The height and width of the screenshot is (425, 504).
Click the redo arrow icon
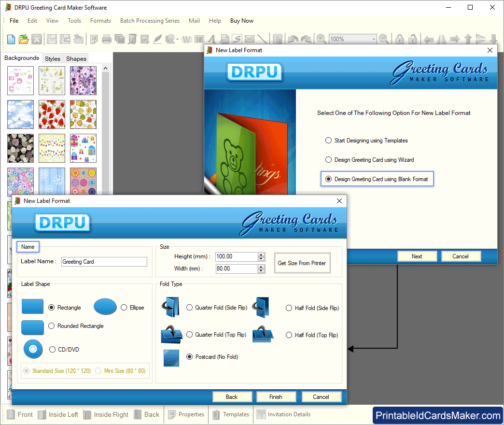click(306, 39)
